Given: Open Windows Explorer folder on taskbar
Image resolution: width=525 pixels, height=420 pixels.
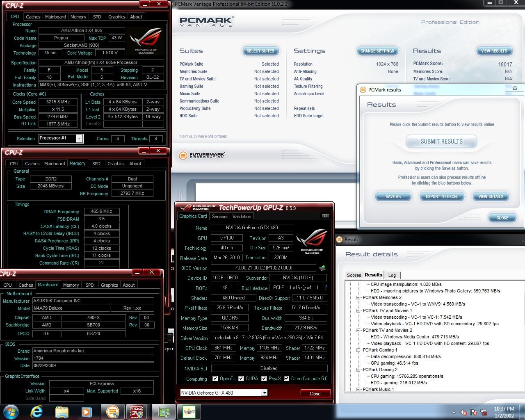Looking at the screenshot, I should click(62, 411).
